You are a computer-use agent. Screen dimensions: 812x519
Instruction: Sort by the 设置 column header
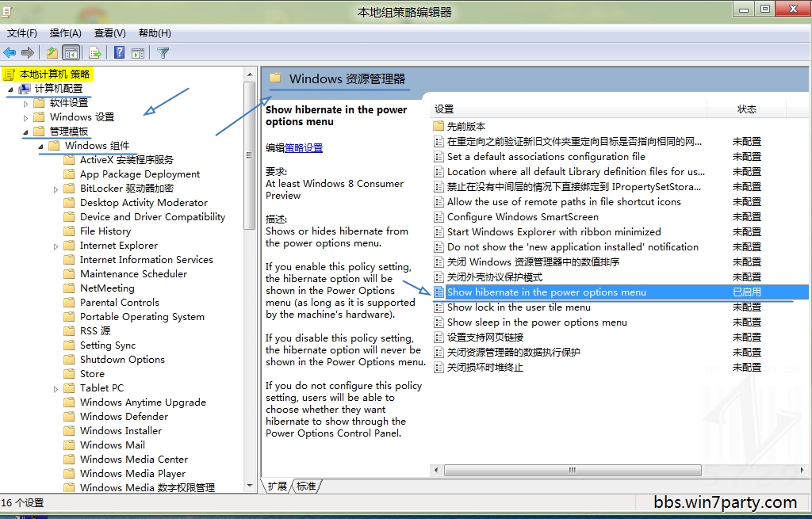(x=569, y=109)
